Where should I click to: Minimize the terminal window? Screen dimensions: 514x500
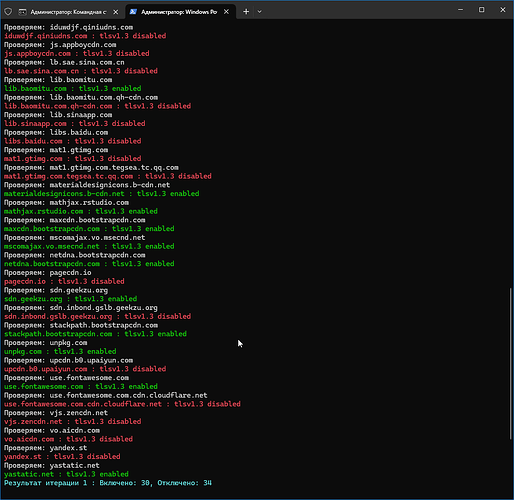click(x=460, y=10)
